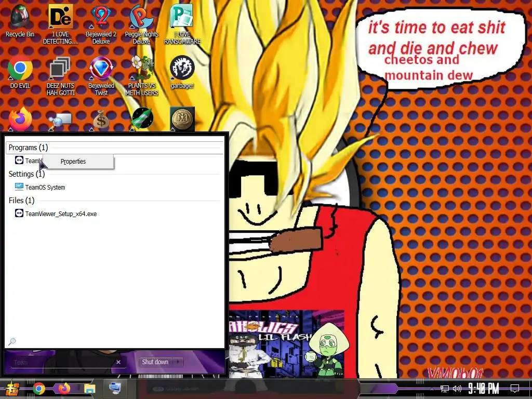Open the computer settings taskbar icon

coord(115,388)
